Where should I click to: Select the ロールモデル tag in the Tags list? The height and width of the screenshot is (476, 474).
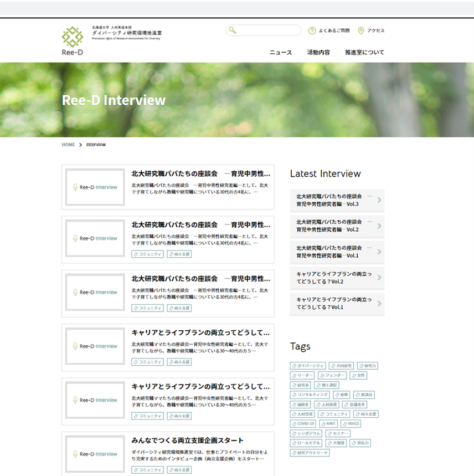point(305,443)
